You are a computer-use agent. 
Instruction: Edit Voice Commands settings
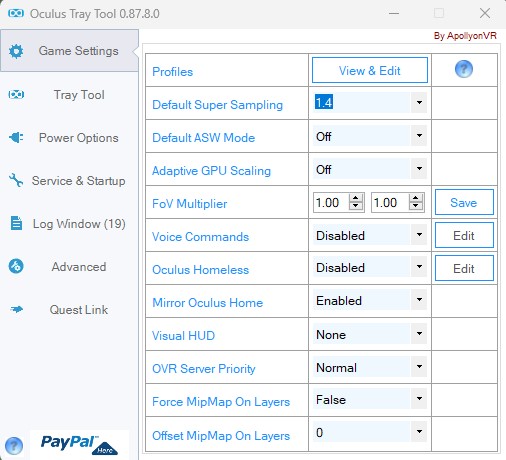(x=464, y=235)
